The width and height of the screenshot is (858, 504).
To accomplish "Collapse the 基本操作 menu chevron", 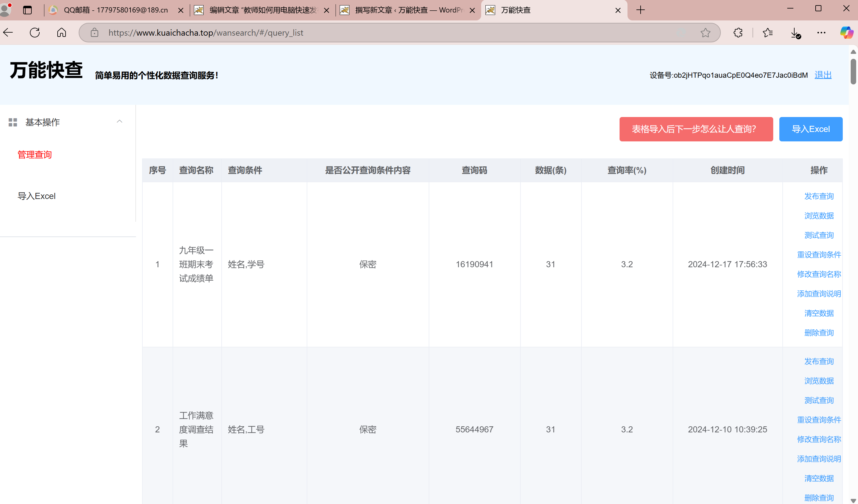I will click(120, 122).
